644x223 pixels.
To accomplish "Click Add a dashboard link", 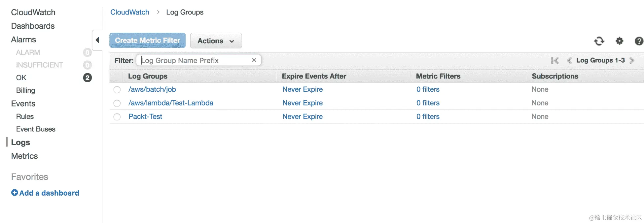I will tap(45, 193).
